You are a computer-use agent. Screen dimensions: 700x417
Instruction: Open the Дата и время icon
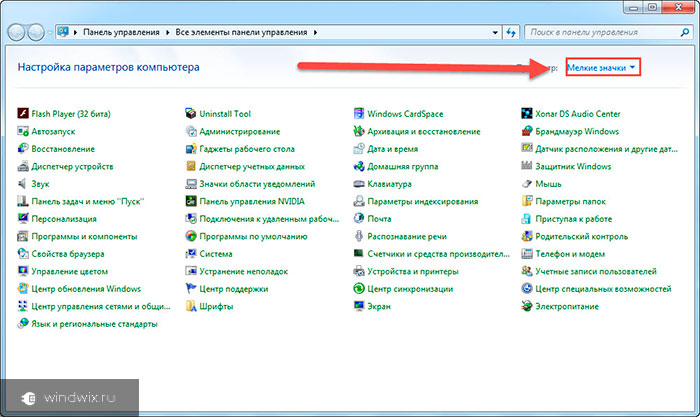tap(359, 148)
